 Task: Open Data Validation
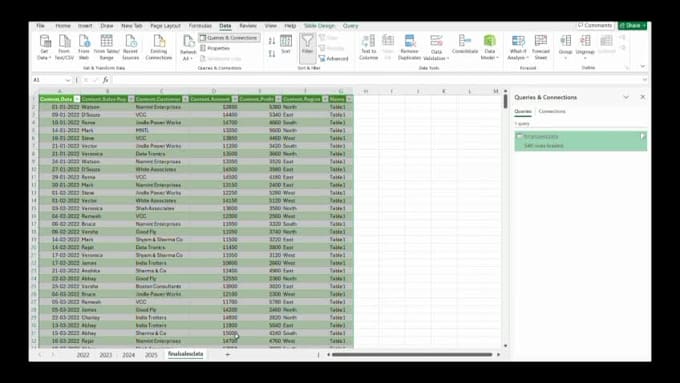coord(436,47)
